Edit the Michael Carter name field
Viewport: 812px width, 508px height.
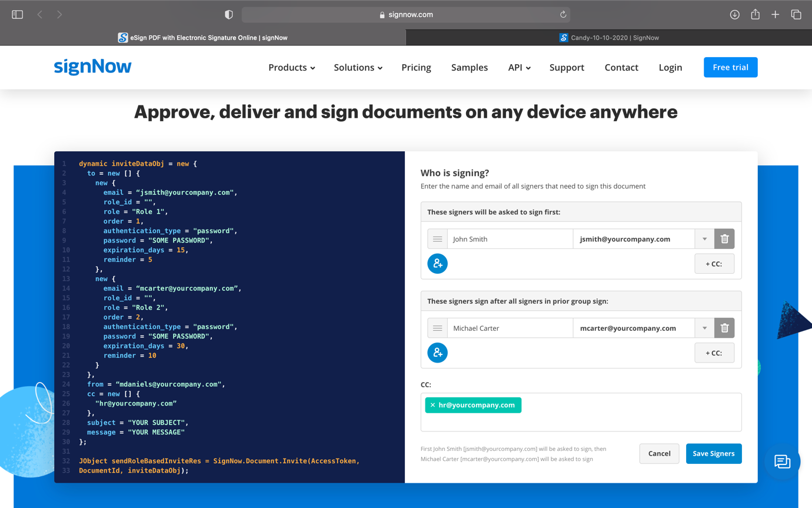[510, 328]
